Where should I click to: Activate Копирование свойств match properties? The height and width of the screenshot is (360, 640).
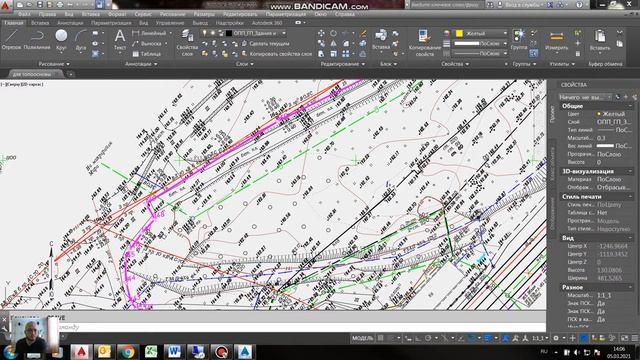pos(424,42)
